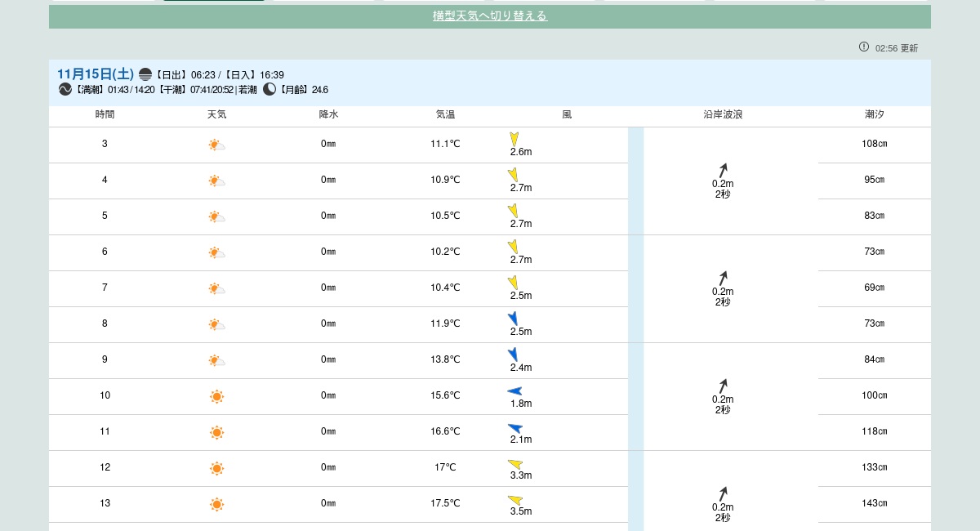Click the 11月15日(土) date heading
980x531 pixels.
tap(96, 74)
